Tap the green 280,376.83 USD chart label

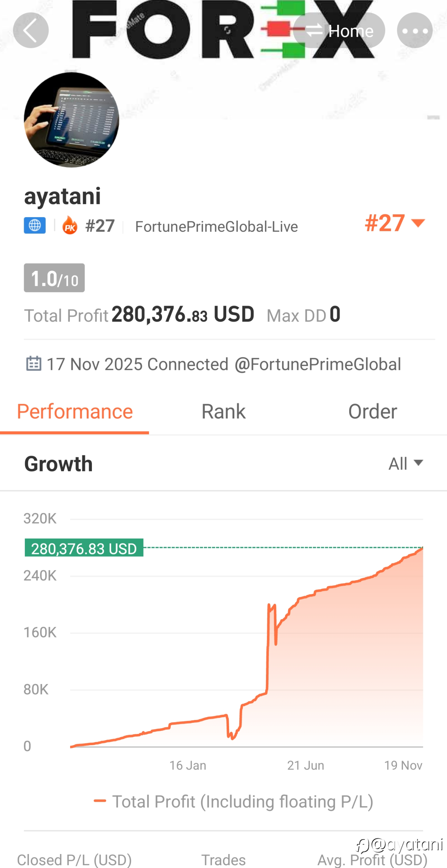click(84, 548)
